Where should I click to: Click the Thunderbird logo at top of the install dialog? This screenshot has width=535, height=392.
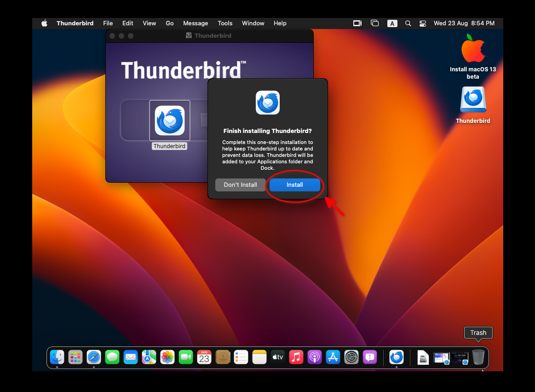[268, 103]
